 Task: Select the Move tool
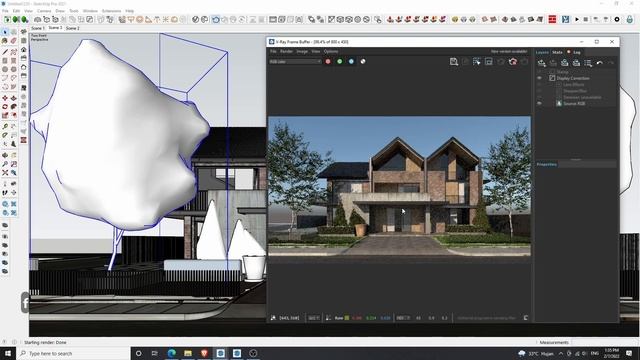pyautogui.click(x=5, y=98)
